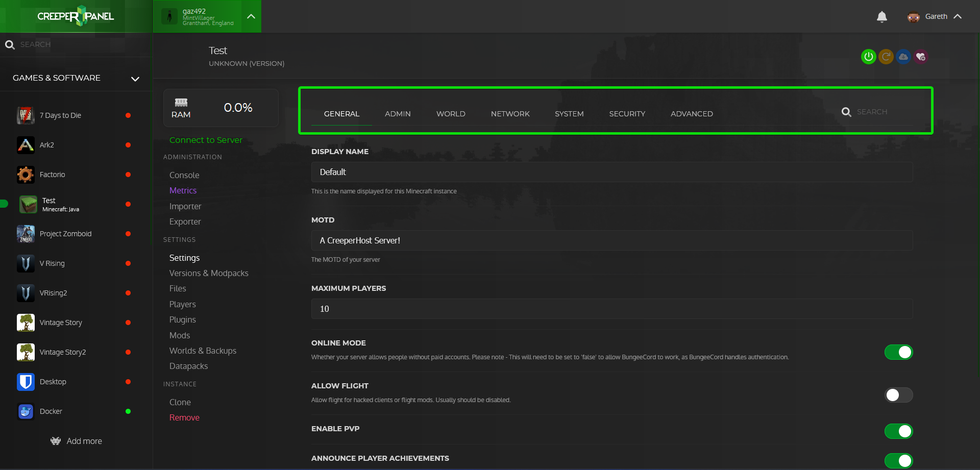Image resolution: width=980 pixels, height=470 pixels.
Task: Click the blue cloud download icon
Action: tap(903, 57)
